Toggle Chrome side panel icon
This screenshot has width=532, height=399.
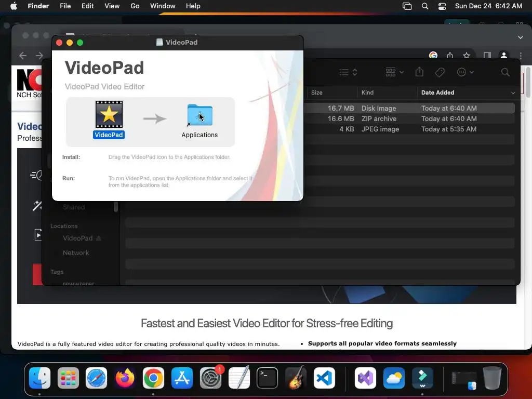pyautogui.click(x=487, y=55)
